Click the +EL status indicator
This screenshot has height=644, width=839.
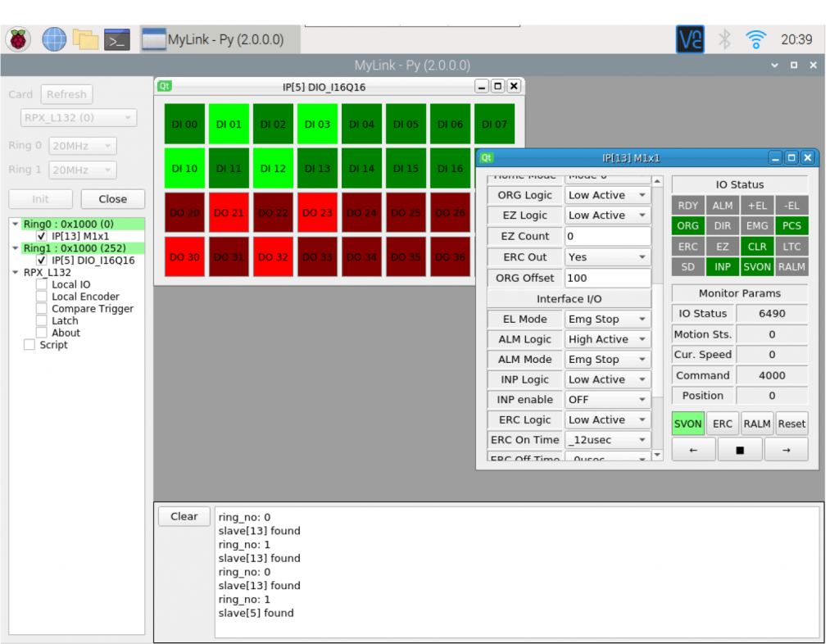[x=757, y=206]
